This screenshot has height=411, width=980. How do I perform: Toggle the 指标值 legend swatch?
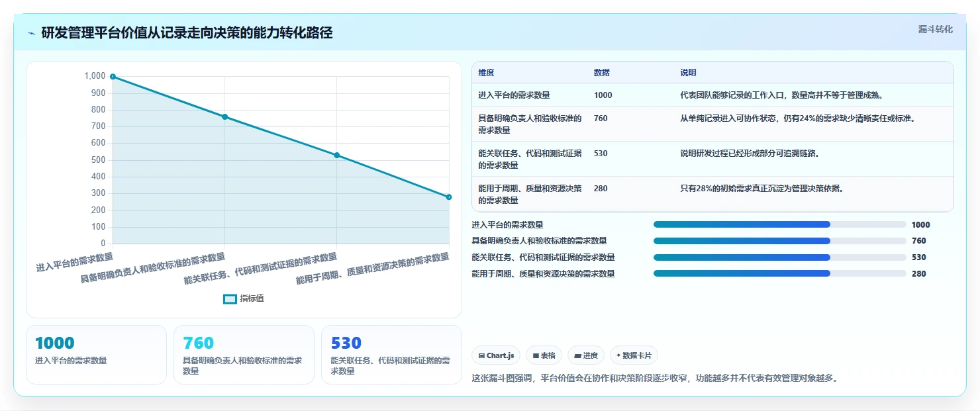pos(230,299)
